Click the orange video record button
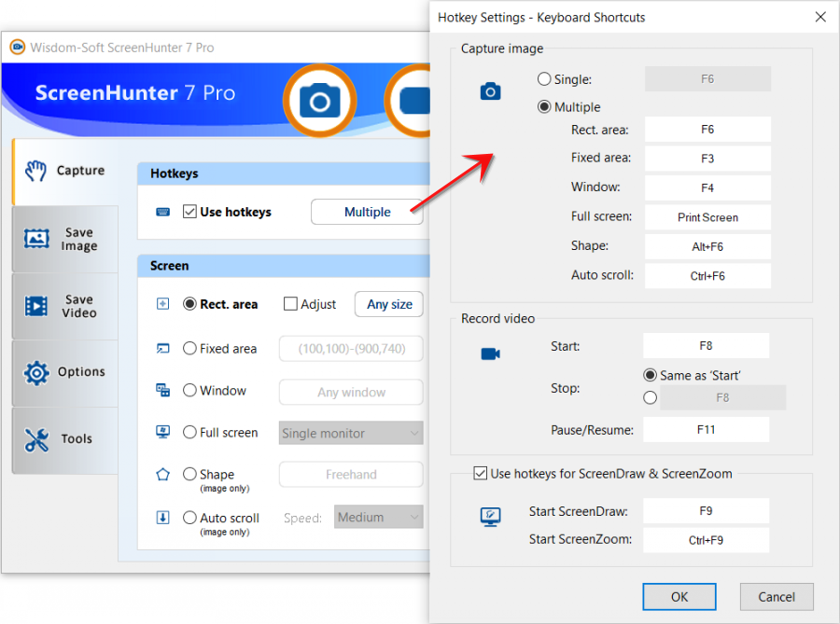The image size is (840, 624). [x=408, y=101]
